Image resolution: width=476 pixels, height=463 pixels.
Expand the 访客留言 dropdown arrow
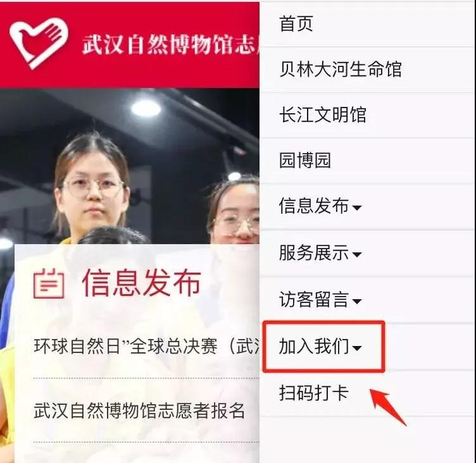(x=357, y=301)
